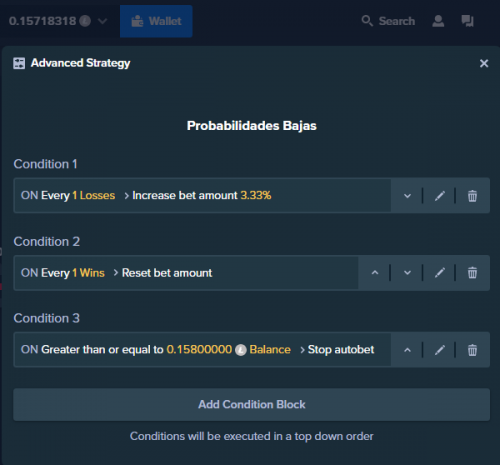The height and width of the screenshot is (465, 500).
Task: Click the 'Stop autobet' action text
Action: (x=341, y=350)
